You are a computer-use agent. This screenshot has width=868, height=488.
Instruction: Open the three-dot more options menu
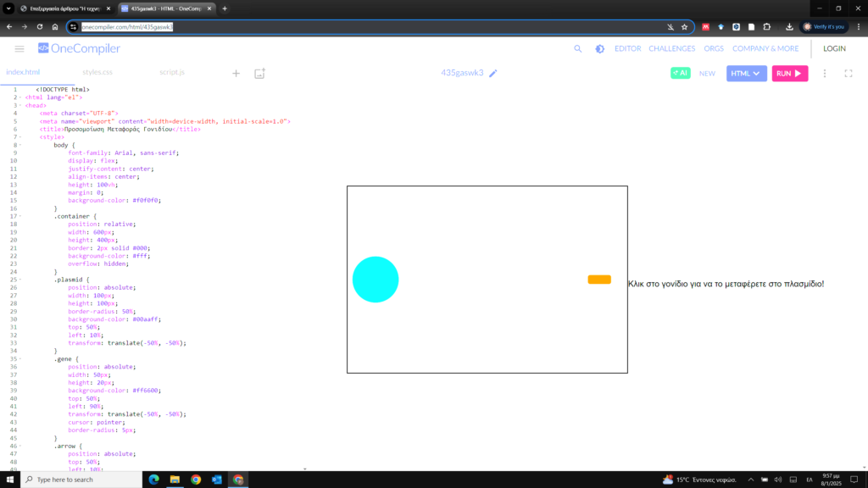(825, 74)
